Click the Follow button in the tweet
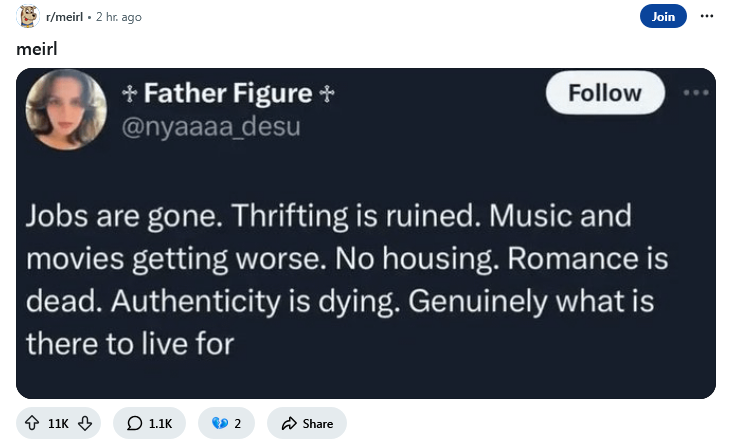Screen dimensions: 732x443 (x=605, y=93)
